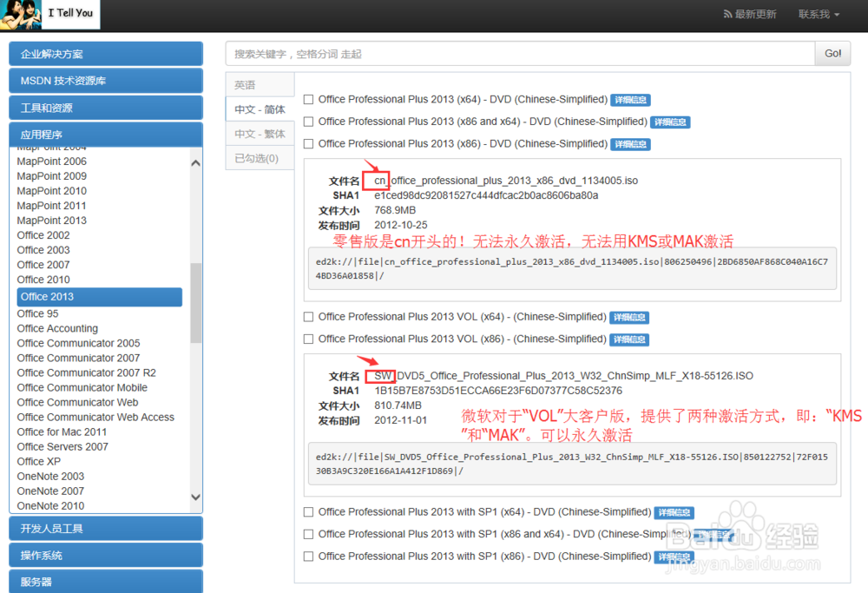This screenshot has height=593, width=868.
Task: Check Office 2013 with SP1 (x86 and x64) DVD
Action: tap(308, 534)
